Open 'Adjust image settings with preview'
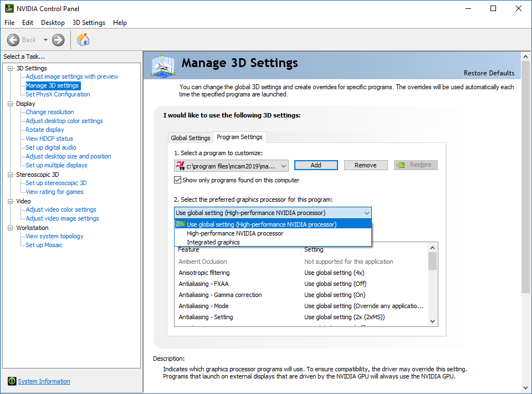The height and width of the screenshot is (394, 532). pos(72,76)
